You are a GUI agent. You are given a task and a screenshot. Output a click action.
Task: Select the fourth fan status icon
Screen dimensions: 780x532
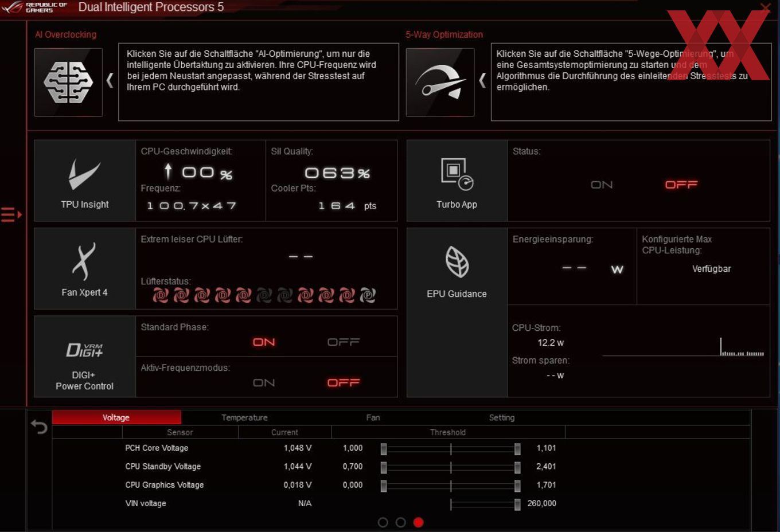(x=223, y=295)
